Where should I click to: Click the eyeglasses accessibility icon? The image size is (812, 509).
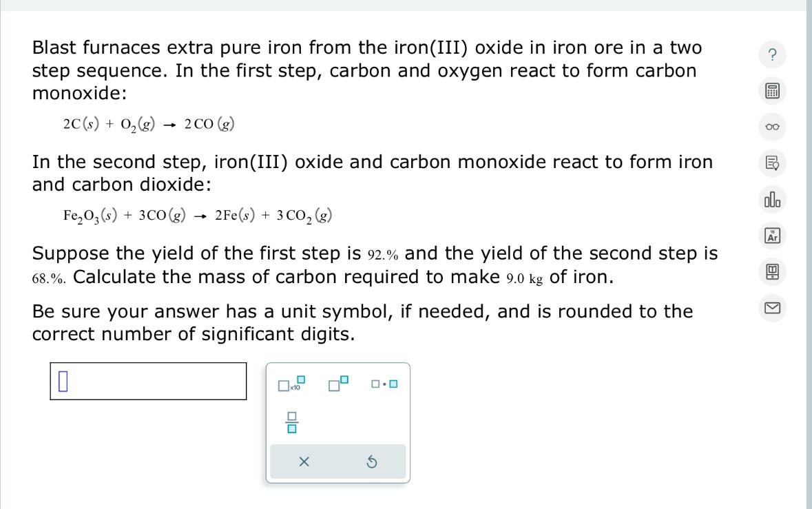pyautogui.click(x=771, y=127)
